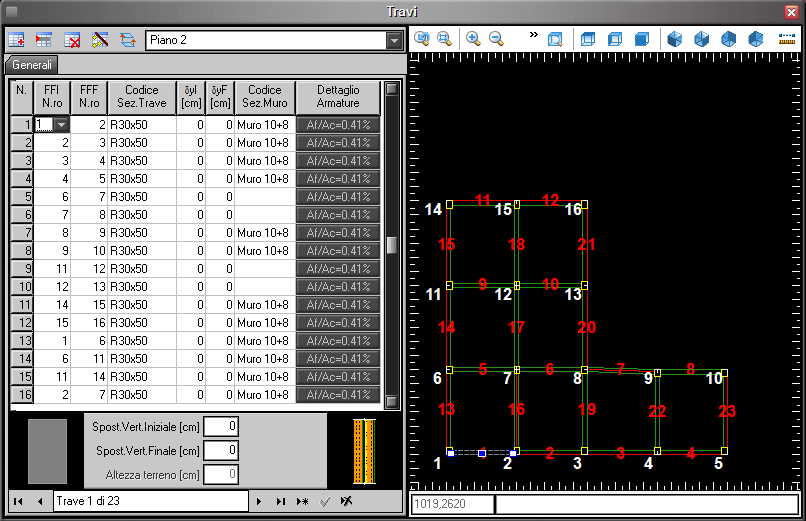Click the add new beam row icon
The image size is (806, 521).
pyautogui.click(x=17, y=40)
